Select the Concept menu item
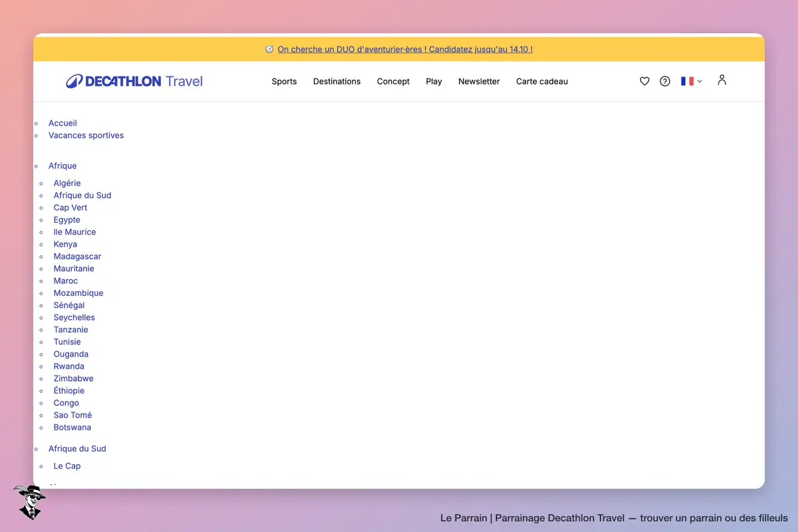798x532 pixels. click(393, 81)
